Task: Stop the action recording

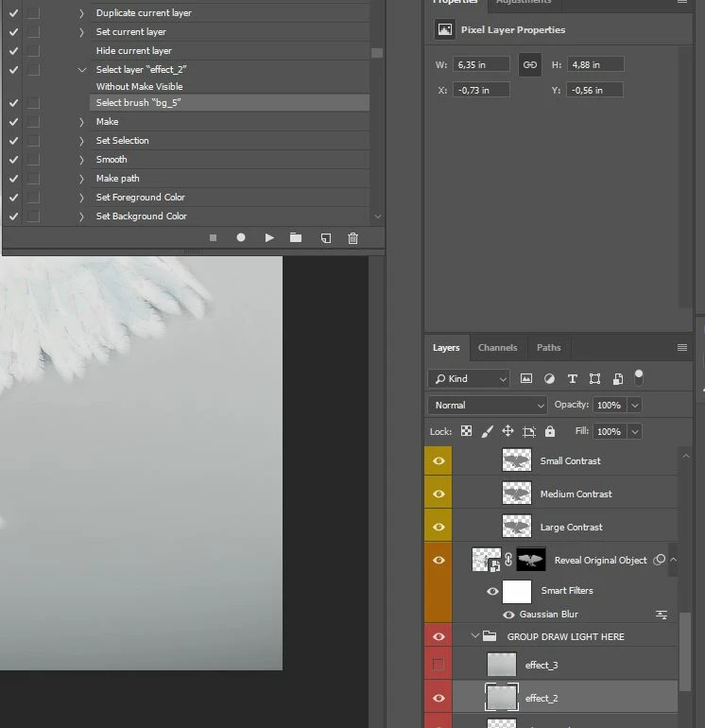Action: (213, 237)
